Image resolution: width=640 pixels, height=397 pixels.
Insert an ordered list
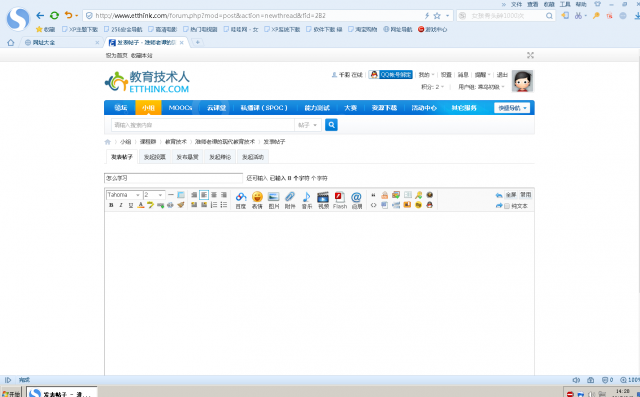[x=213, y=205]
